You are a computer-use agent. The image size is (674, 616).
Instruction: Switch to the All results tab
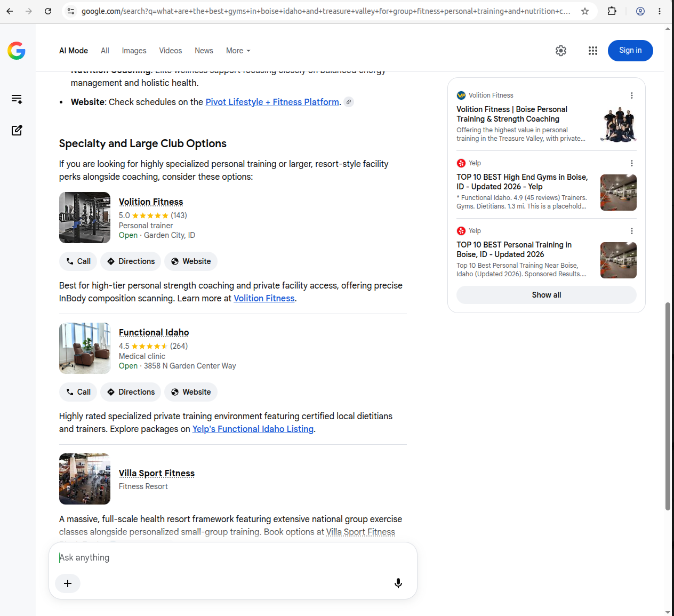pos(105,51)
